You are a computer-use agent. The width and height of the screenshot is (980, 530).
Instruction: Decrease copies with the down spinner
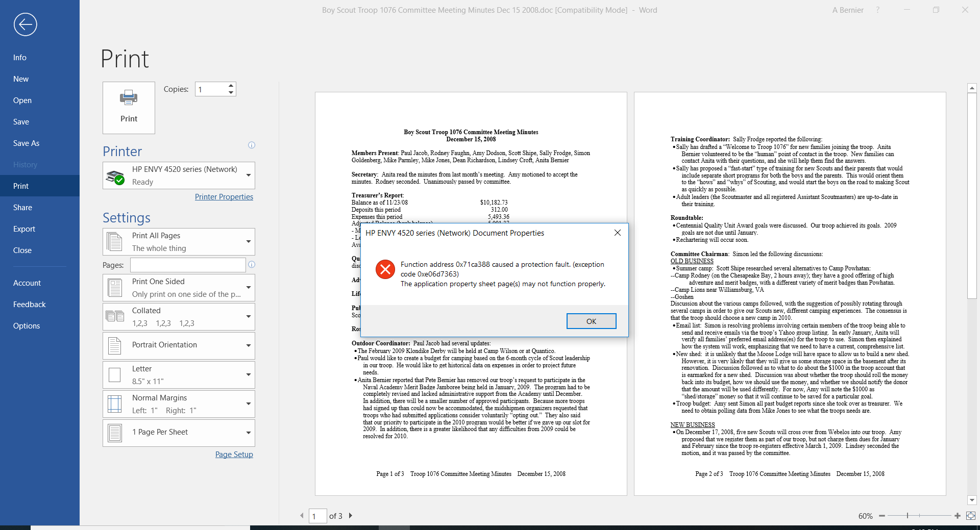pos(231,93)
